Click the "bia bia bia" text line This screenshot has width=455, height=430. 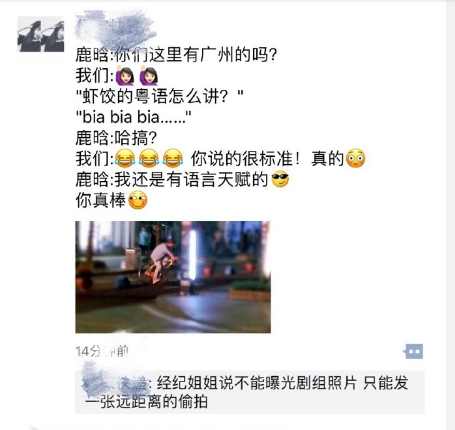click(x=134, y=117)
